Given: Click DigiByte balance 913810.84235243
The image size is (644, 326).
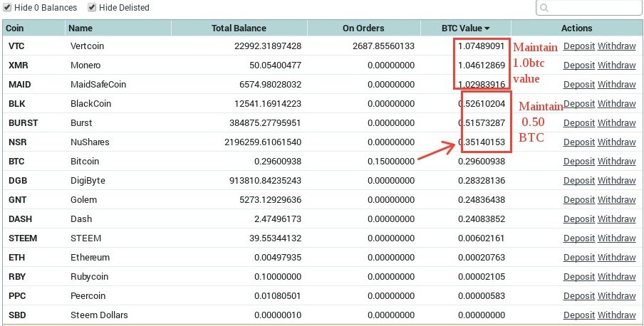Looking at the screenshot, I should click(x=265, y=181).
